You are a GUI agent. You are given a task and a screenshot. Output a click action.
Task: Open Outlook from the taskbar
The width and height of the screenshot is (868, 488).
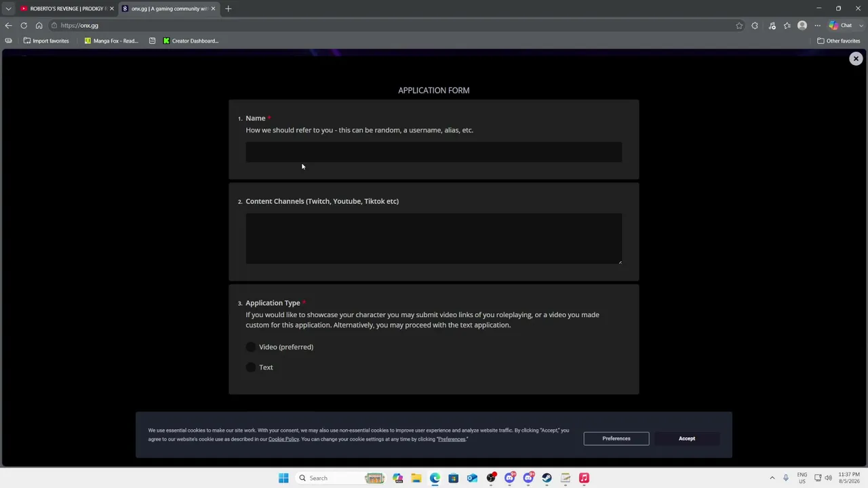472,479
